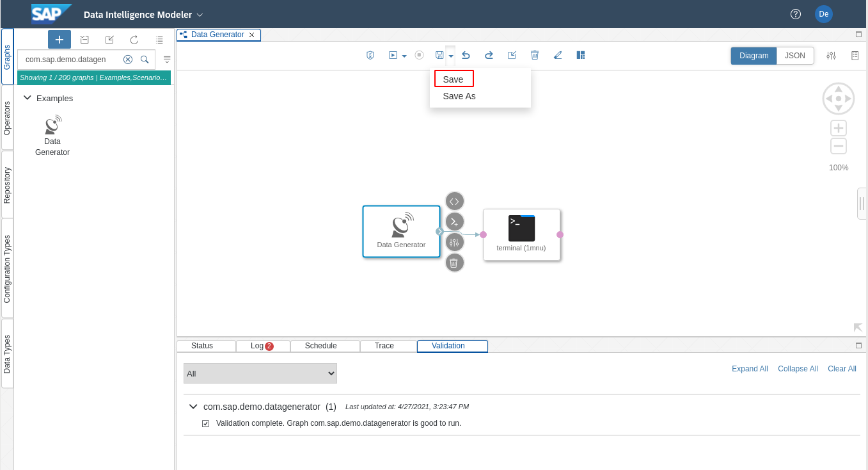Open the user profile avatar De
The width and height of the screenshot is (868, 470).
tap(824, 14)
